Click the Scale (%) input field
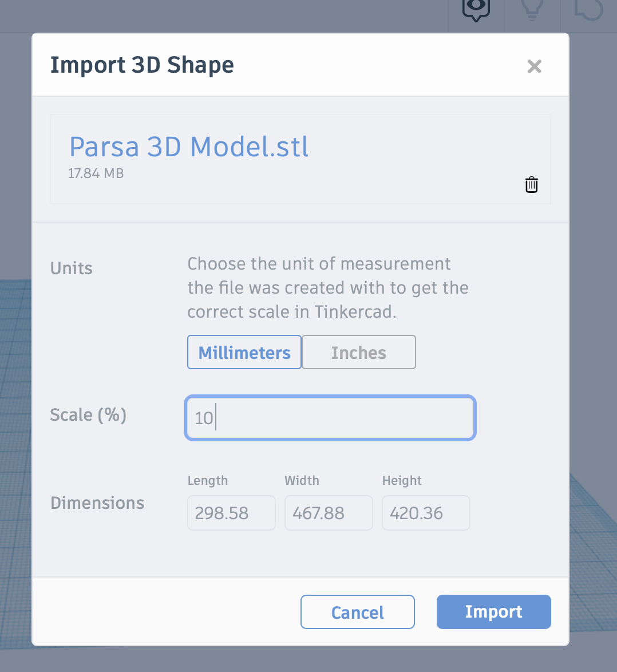 (x=330, y=418)
